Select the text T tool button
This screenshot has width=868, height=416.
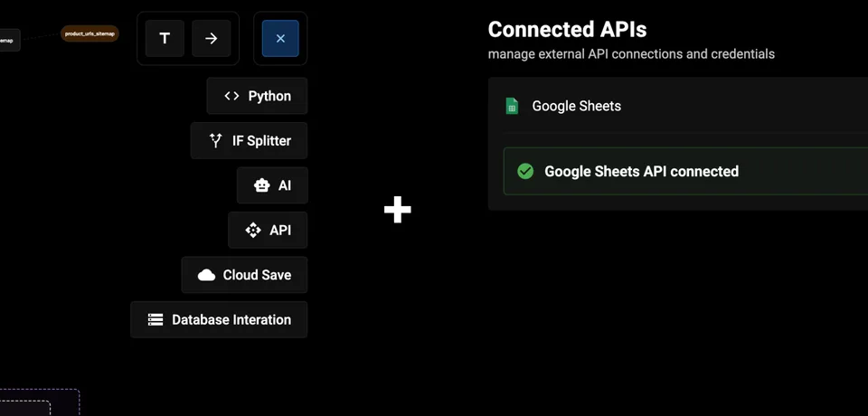pos(165,38)
